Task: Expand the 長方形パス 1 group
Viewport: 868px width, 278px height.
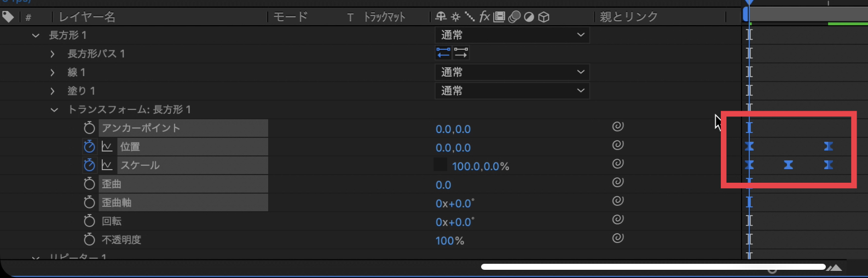Action: (53, 54)
